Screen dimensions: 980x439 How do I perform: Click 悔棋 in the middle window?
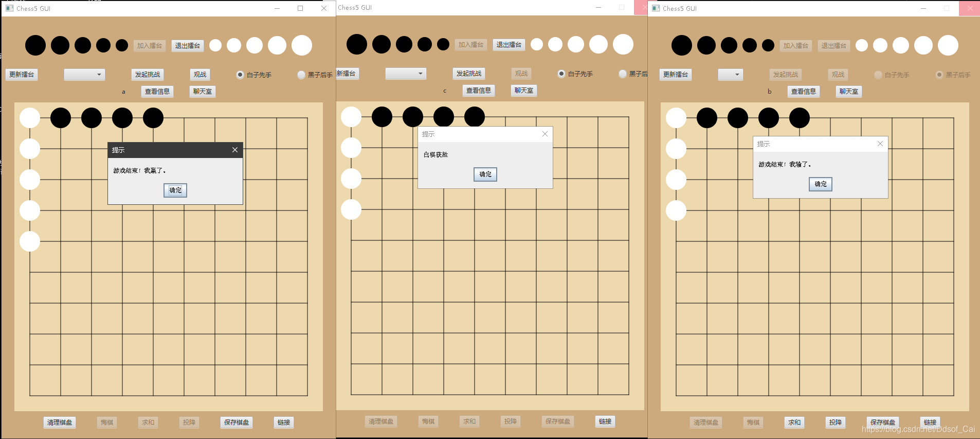[x=428, y=422]
